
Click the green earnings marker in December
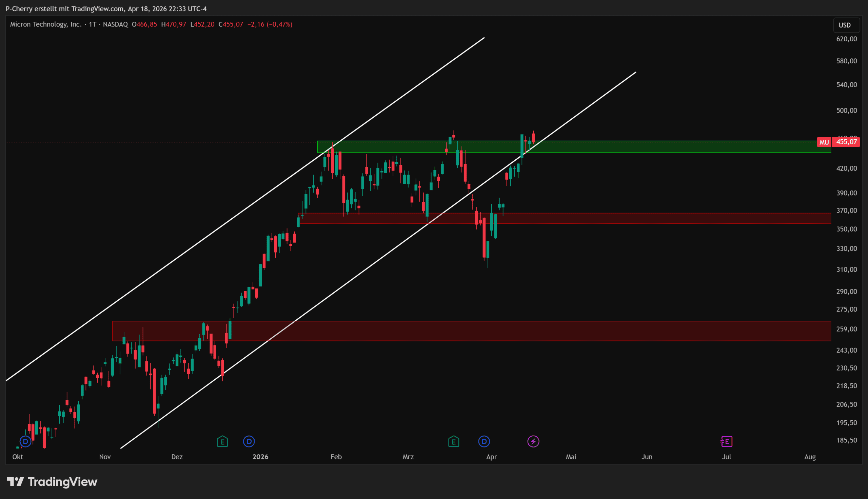coord(222,441)
